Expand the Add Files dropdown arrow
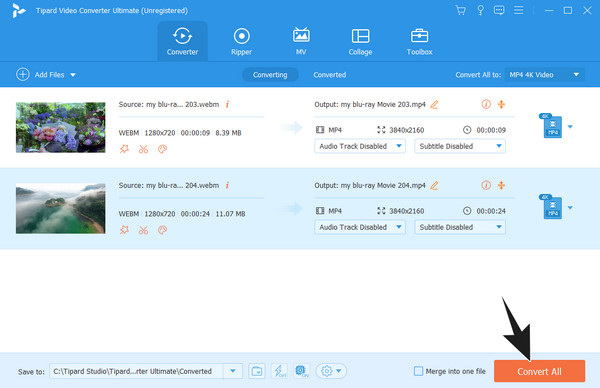The image size is (600, 388). (73, 75)
